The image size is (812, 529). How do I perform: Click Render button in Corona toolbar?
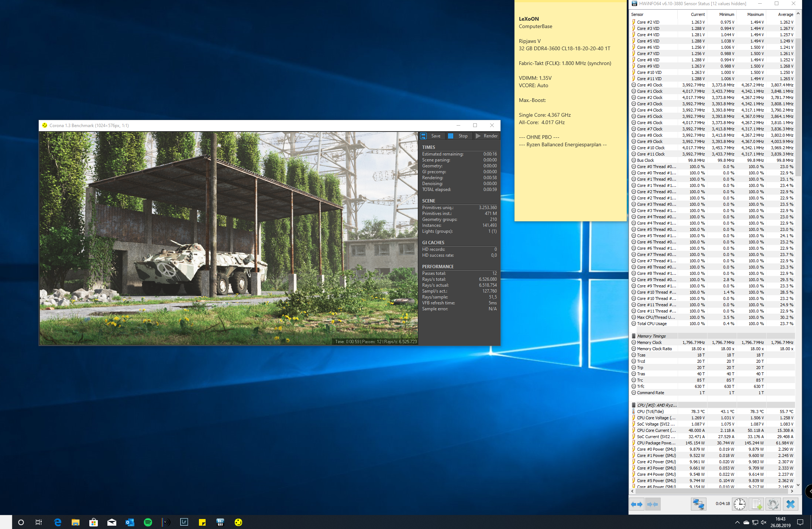[487, 136]
